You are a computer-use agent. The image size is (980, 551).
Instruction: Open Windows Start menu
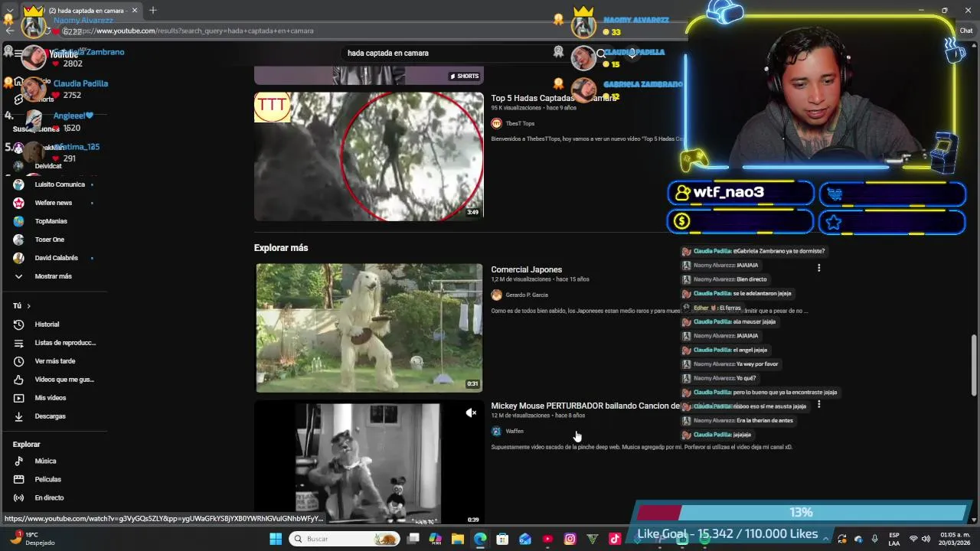point(276,539)
